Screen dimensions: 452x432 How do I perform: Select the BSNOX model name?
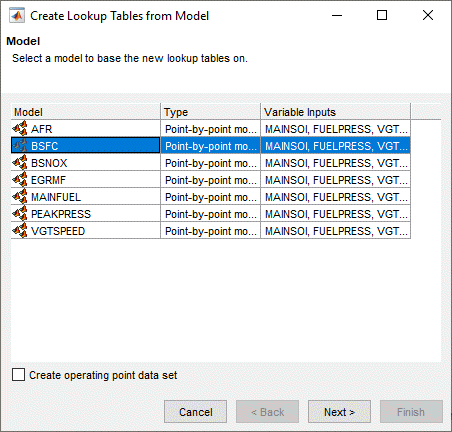coord(49,163)
